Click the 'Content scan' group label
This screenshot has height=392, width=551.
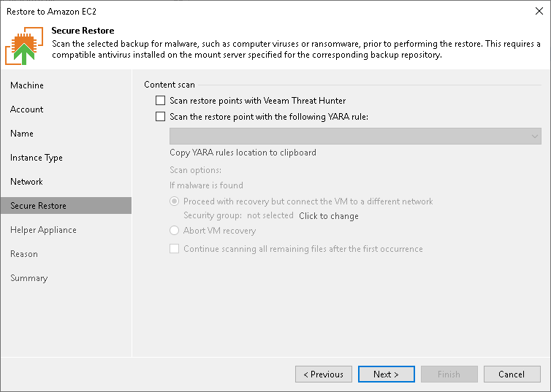(170, 85)
